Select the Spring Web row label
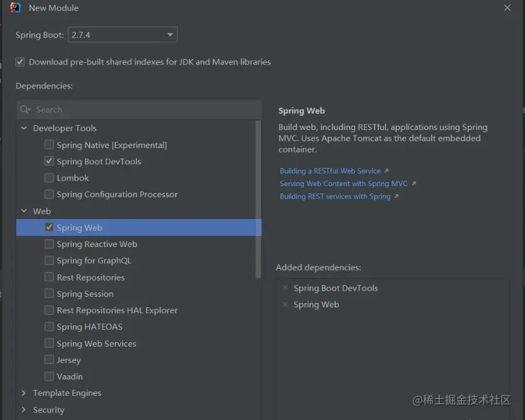This screenshot has height=420, width=525. pos(80,228)
